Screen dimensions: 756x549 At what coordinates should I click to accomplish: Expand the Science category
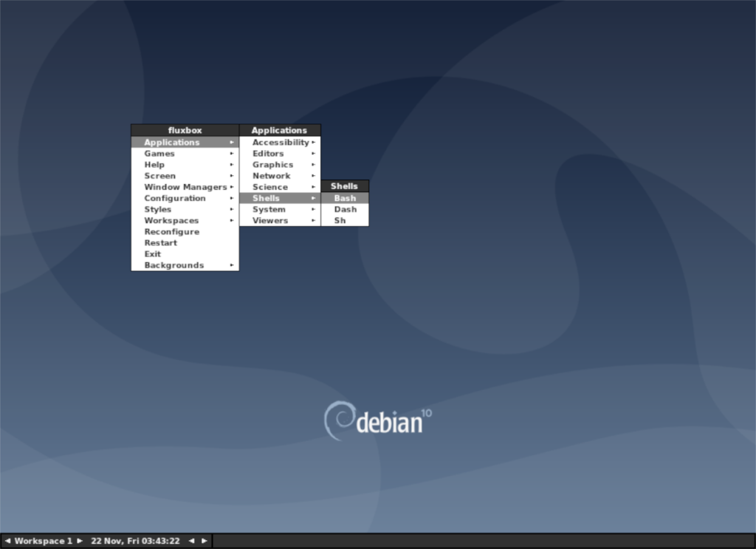tap(273, 186)
